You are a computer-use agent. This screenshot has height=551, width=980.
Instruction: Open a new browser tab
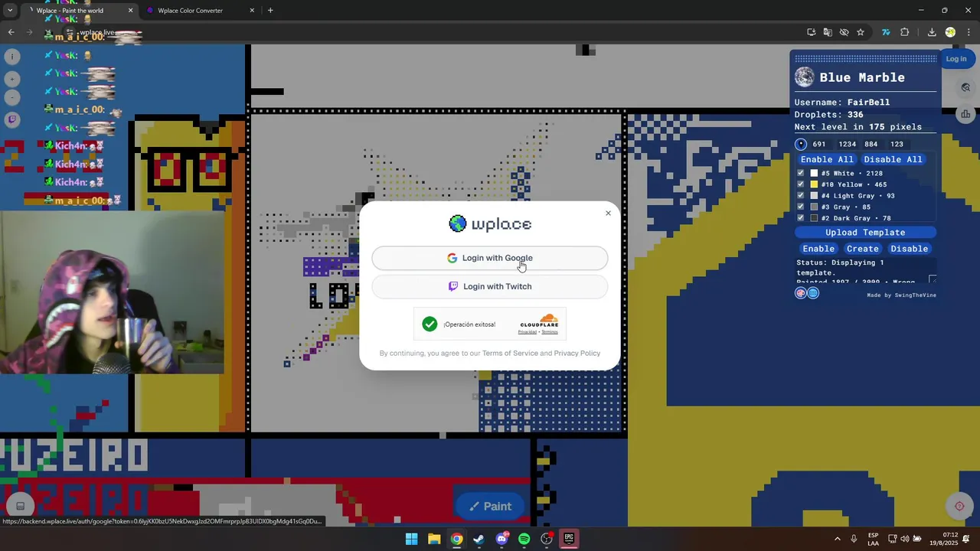(270, 11)
